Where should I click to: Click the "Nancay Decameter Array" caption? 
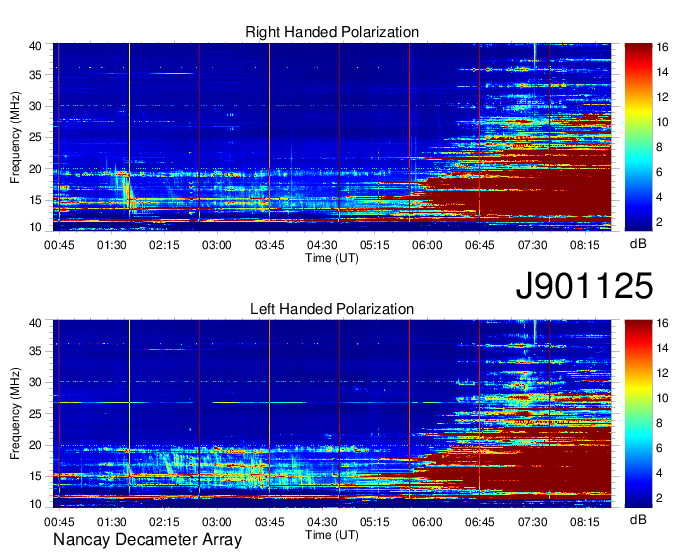point(147,540)
